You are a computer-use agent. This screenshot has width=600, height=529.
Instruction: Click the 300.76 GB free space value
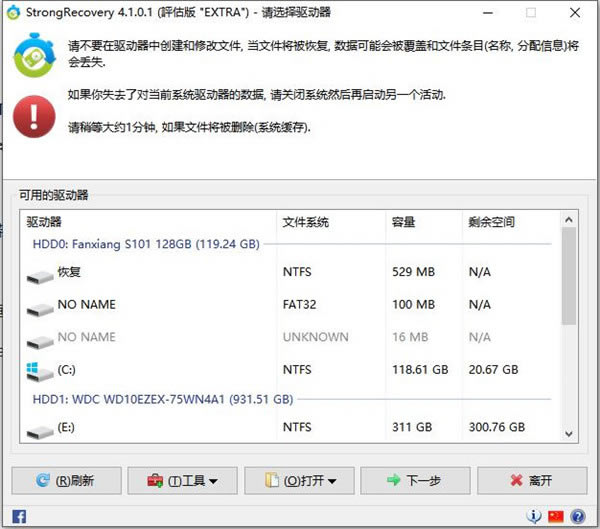click(x=497, y=427)
